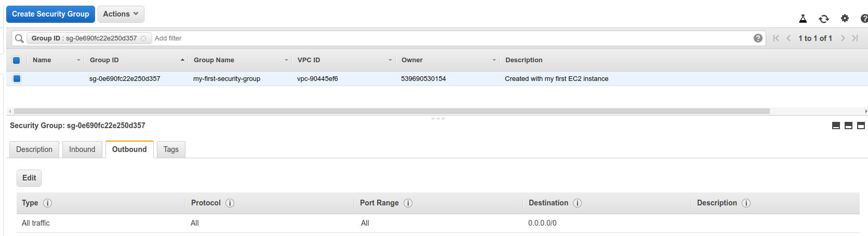Viewport: 868px width, 236px height.
Task: Toggle the select-all checkbox in the header
Action: (17, 60)
